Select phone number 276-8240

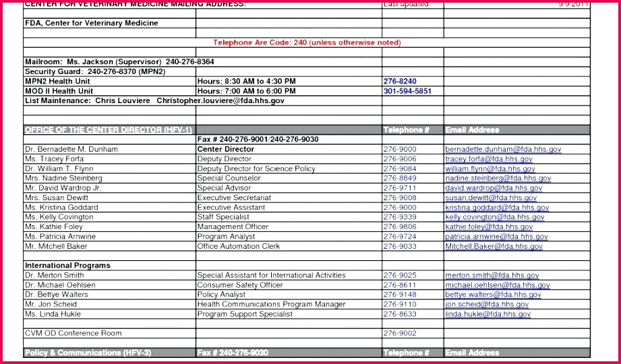pyautogui.click(x=400, y=81)
